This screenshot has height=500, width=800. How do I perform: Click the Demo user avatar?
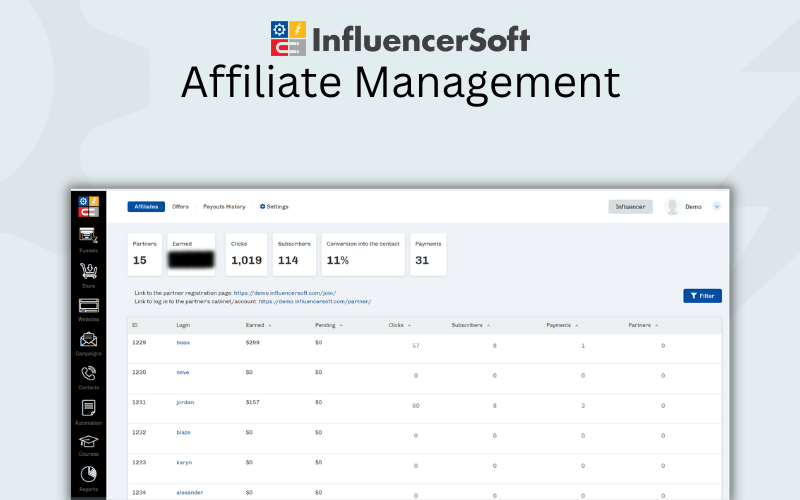672,207
